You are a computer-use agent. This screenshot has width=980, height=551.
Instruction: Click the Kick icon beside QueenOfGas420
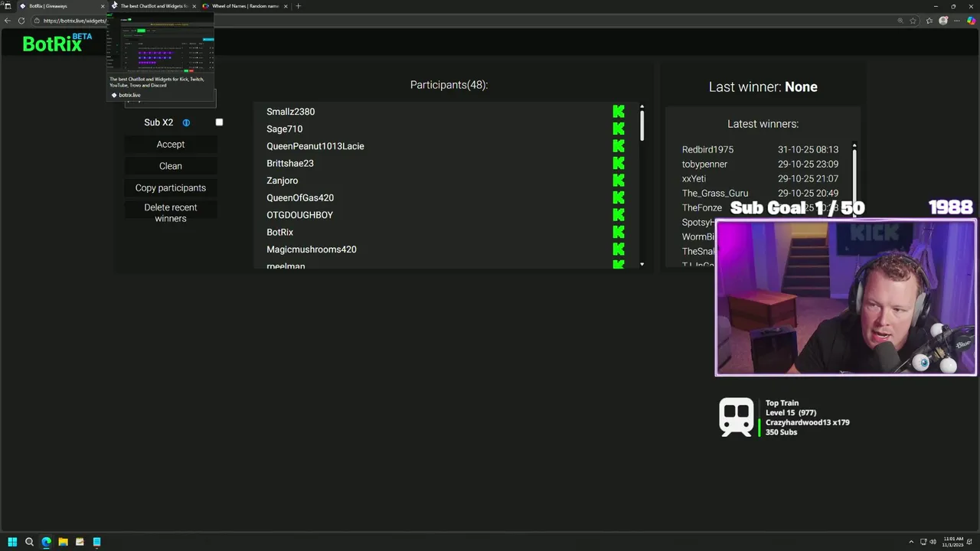pyautogui.click(x=619, y=197)
